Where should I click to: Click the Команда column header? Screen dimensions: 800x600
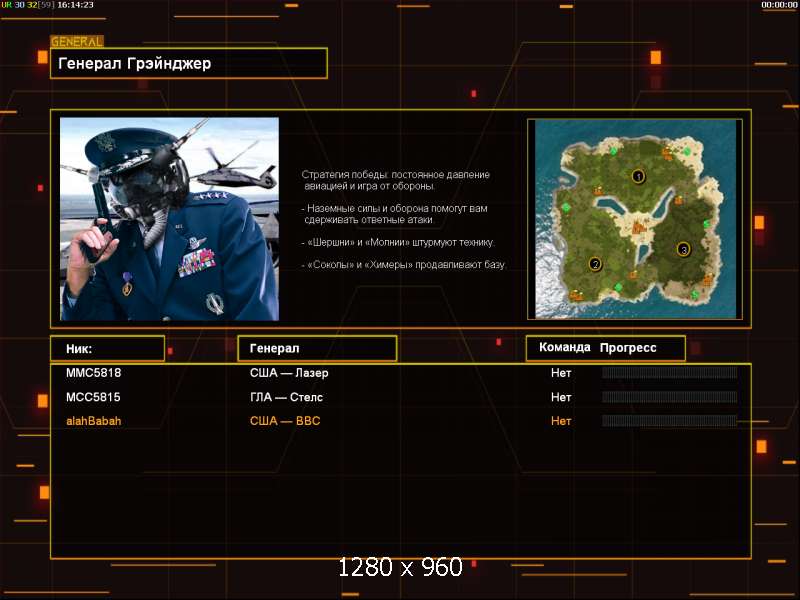point(565,347)
